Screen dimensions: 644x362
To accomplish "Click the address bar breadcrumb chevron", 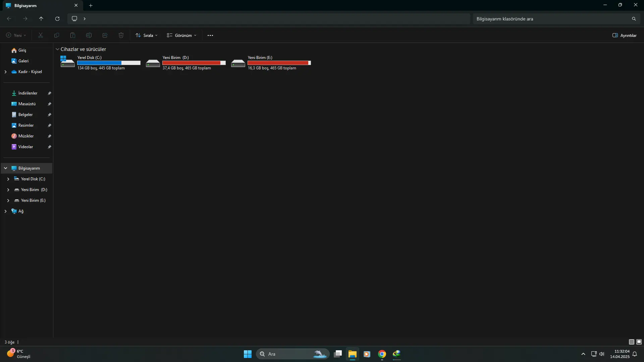I will (85, 19).
